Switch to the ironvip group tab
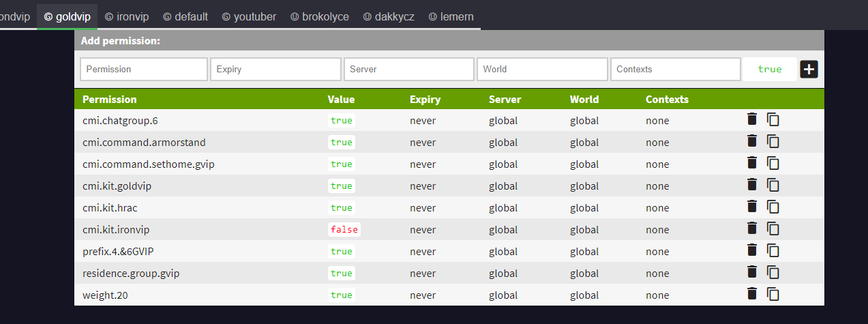 [126, 16]
